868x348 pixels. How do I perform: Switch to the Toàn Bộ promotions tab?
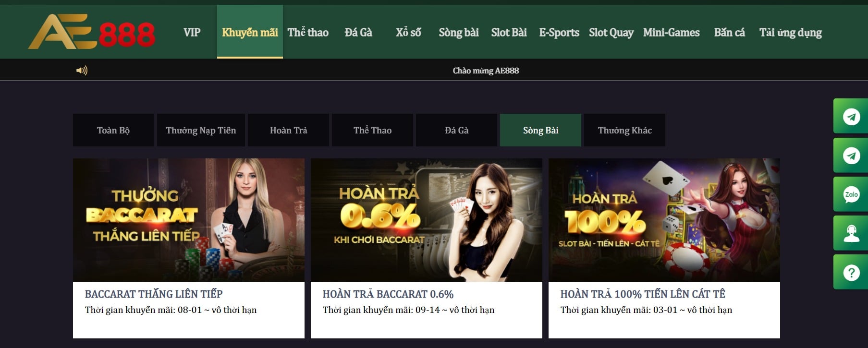(113, 130)
